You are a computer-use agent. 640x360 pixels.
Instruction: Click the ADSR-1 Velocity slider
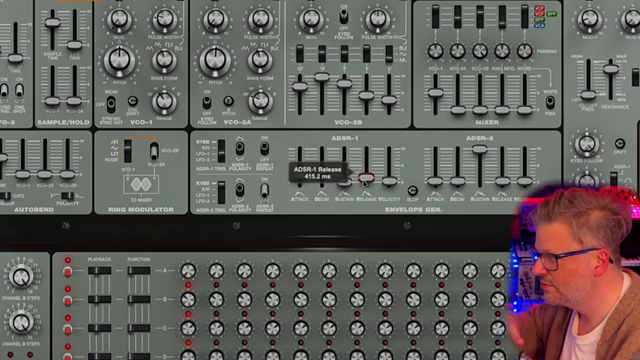(x=389, y=181)
